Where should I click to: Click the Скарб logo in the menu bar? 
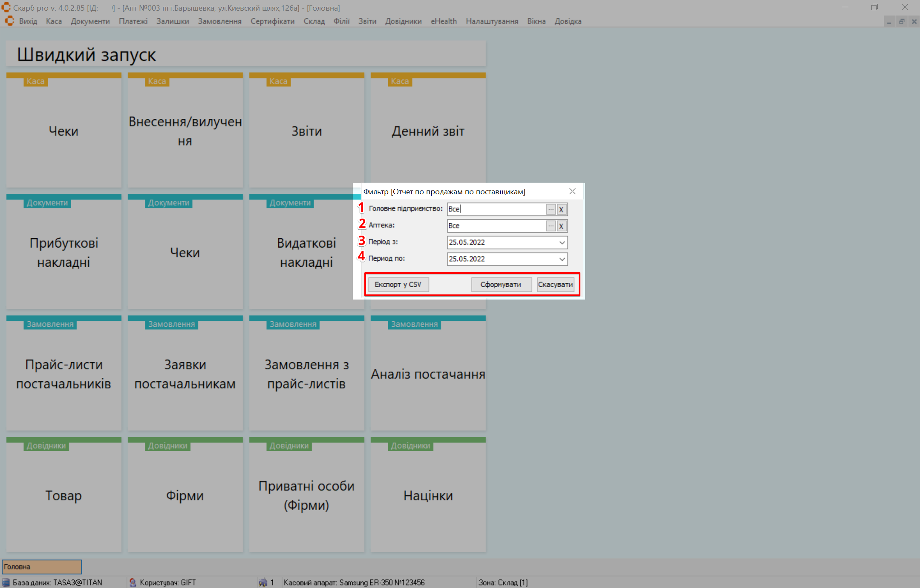point(9,21)
